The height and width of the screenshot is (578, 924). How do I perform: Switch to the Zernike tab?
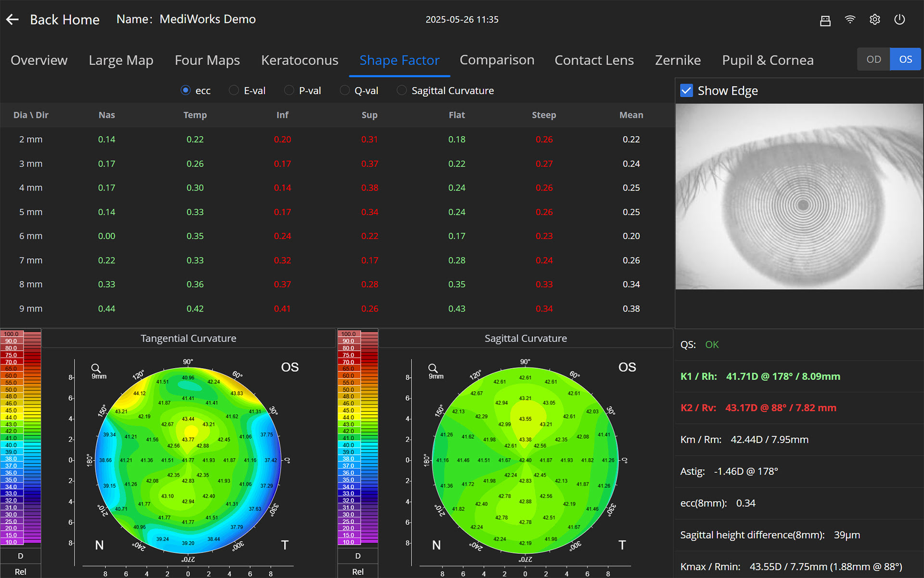tap(678, 60)
